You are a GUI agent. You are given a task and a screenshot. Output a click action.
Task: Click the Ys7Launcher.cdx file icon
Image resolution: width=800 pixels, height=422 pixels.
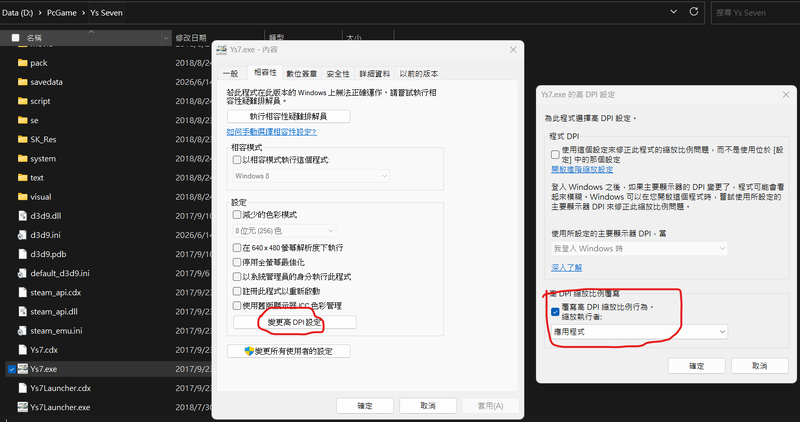click(x=22, y=388)
